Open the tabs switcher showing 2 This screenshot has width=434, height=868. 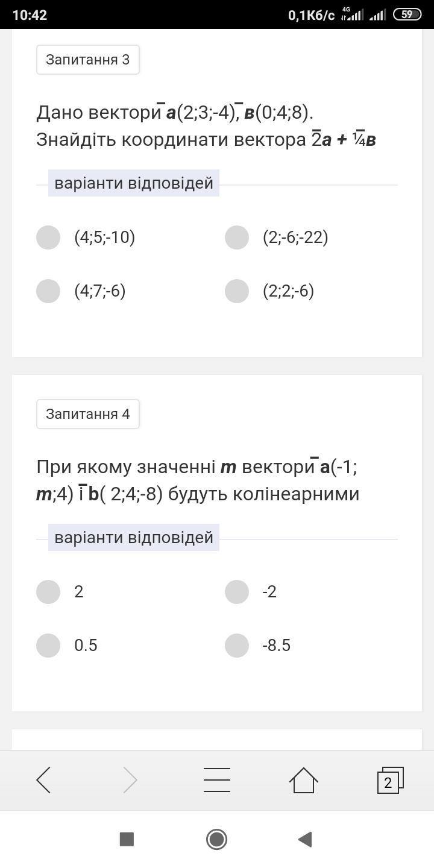click(389, 780)
